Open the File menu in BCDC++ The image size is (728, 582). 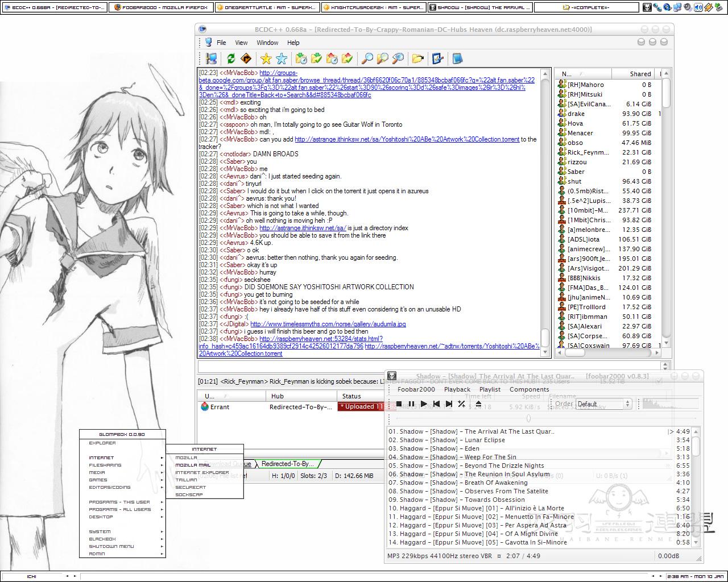point(221,43)
